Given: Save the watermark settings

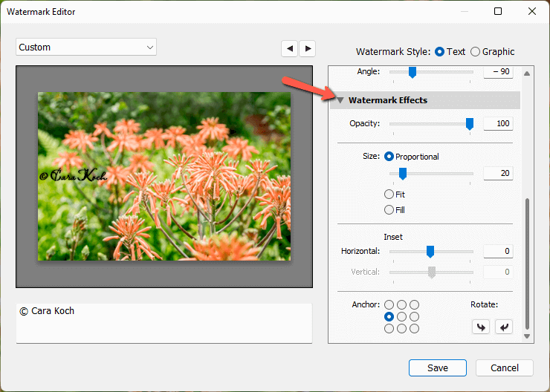Looking at the screenshot, I should pos(438,367).
